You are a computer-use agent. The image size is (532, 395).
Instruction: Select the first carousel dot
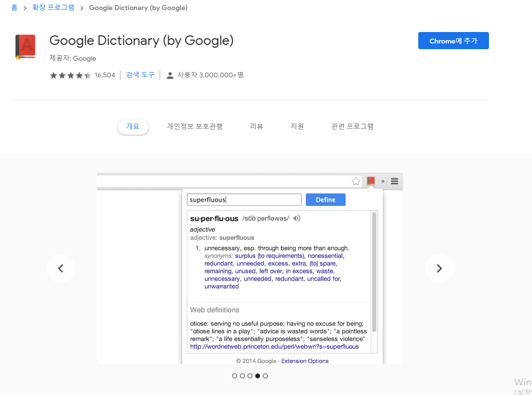coord(234,376)
